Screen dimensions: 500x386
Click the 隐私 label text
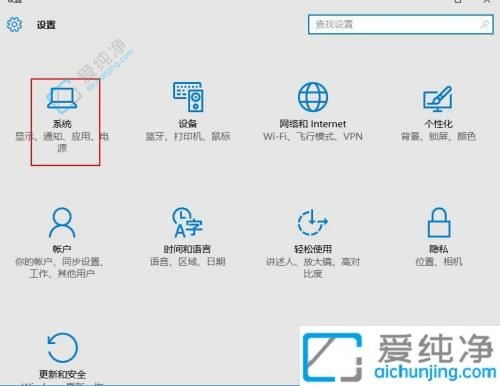click(438, 249)
